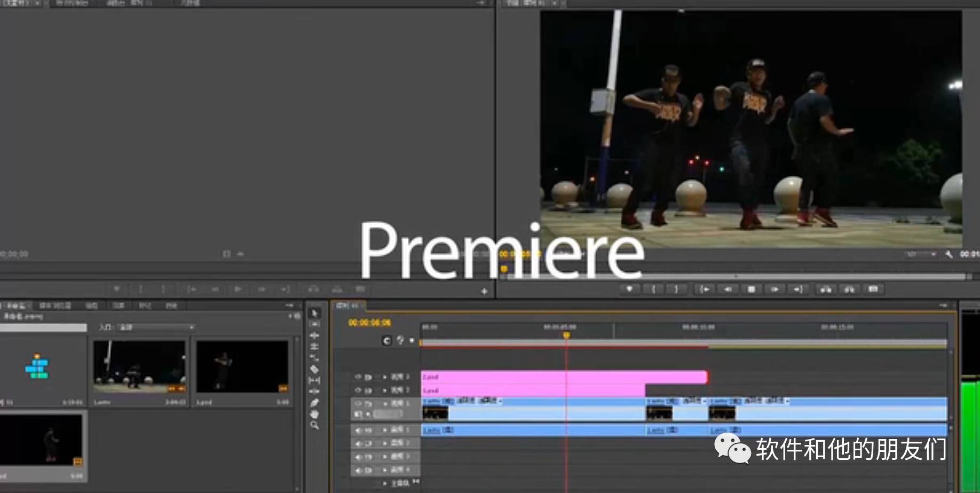Image resolution: width=980 pixels, height=493 pixels.
Task: Select the Ripple Edit tool
Action: (314, 335)
